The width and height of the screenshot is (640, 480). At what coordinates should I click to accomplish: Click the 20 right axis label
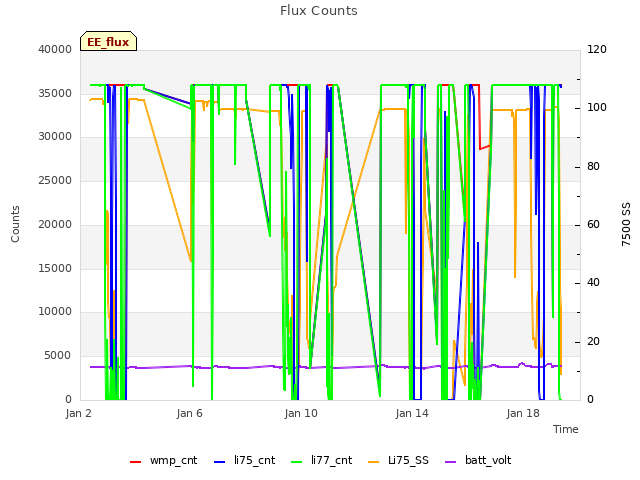coord(593,341)
